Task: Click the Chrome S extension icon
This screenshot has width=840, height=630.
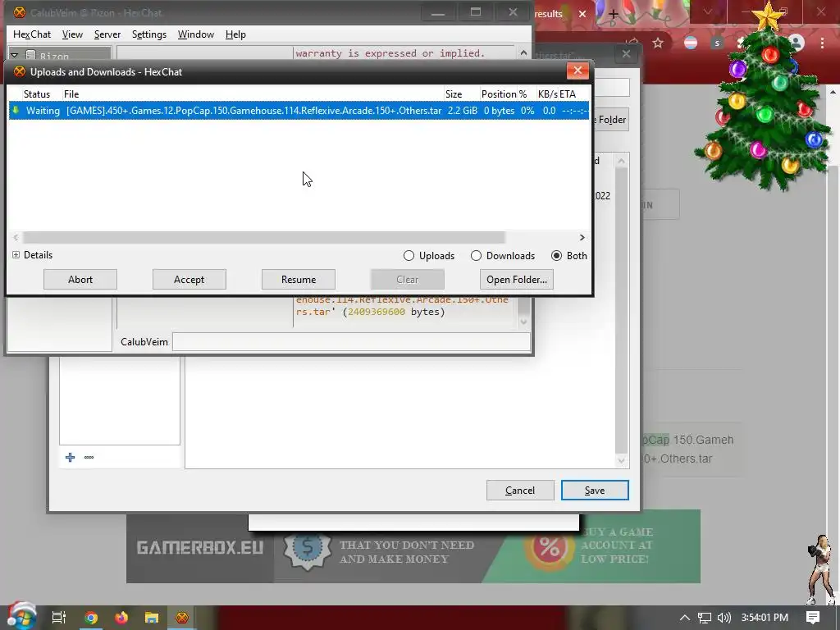Action: pos(717,43)
